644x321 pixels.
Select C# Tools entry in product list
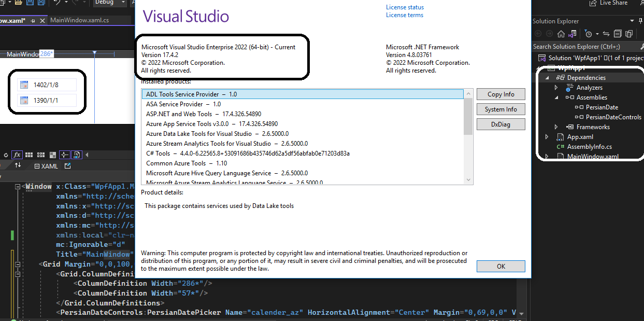(x=303, y=153)
